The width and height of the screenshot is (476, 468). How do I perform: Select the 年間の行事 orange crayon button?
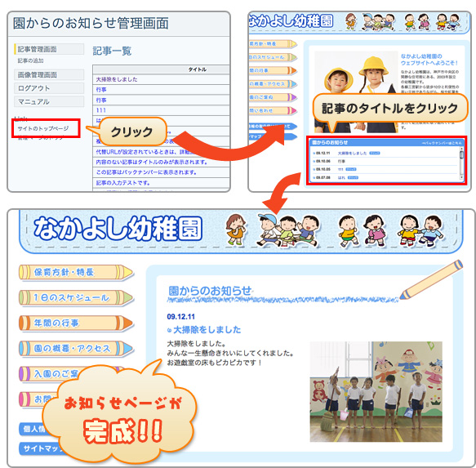tap(76, 323)
